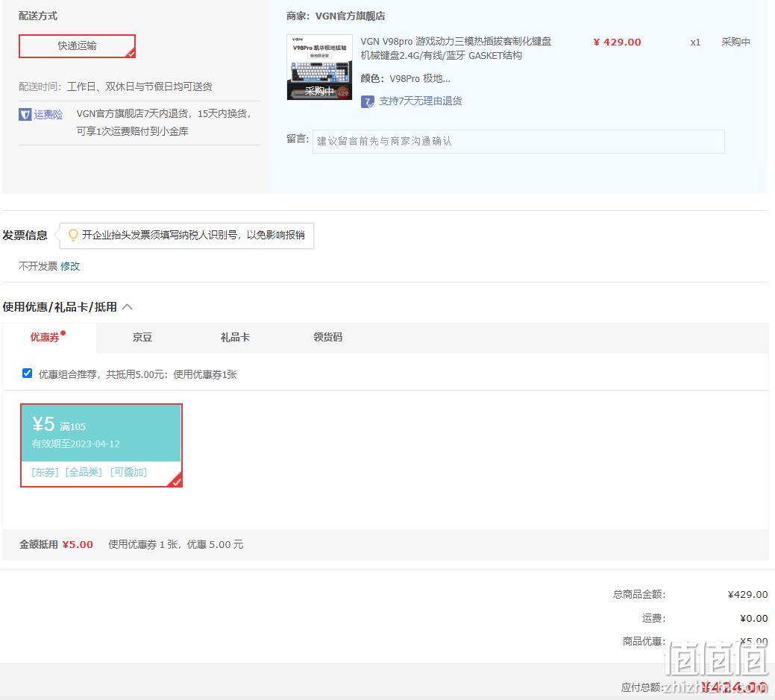The width and height of the screenshot is (775, 700).
Task: Open the 支持7天无理由退货 link
Action: (x=421, y=101)
